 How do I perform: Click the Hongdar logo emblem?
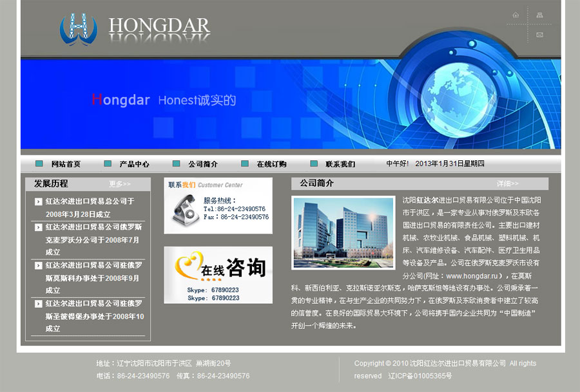pos(78,29)
